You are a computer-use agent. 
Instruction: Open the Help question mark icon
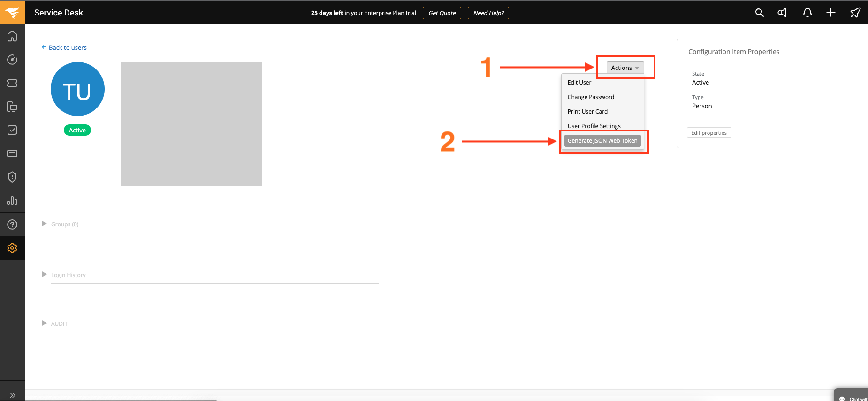click(x=12, y=224)
